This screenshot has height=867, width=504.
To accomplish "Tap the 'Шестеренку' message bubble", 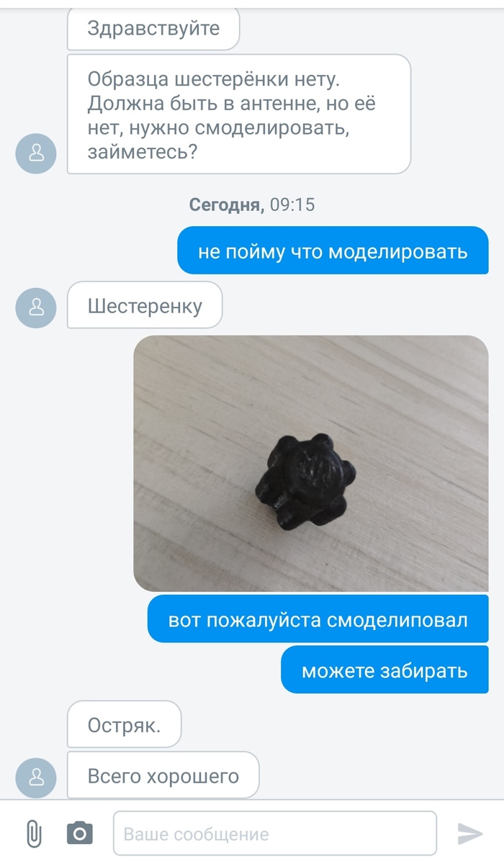I will point(145,305).
